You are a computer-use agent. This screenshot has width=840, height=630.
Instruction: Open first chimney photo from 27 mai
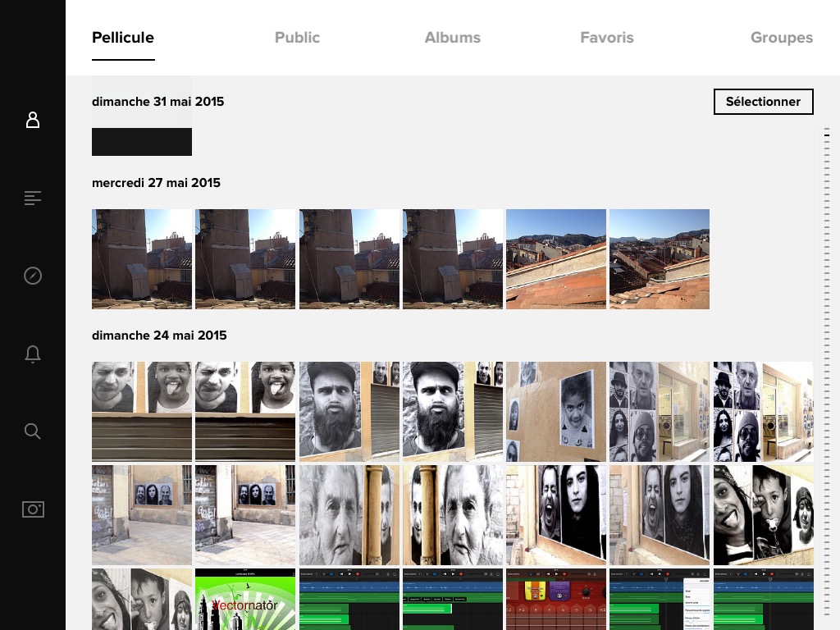142,259
